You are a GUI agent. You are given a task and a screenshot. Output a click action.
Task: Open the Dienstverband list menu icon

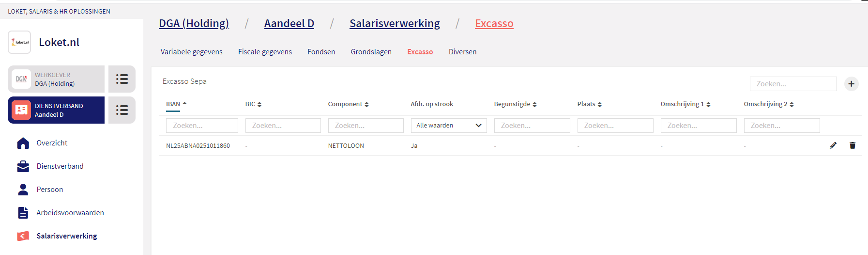click(x=122, y=110)
